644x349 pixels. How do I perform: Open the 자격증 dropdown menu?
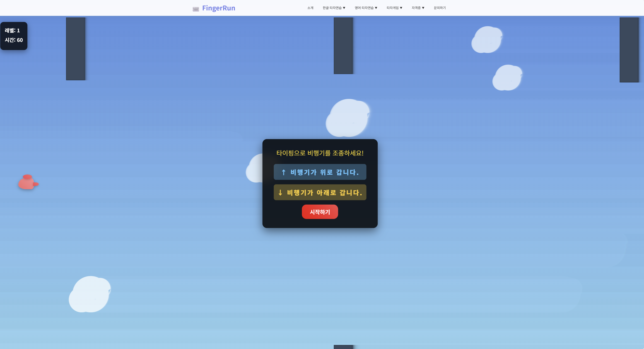(x=418, y=8)
